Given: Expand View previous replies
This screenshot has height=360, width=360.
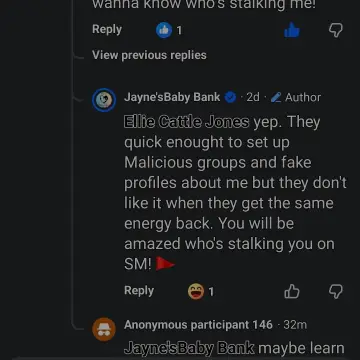Looking at the screenshot, I should click(149, 55).
